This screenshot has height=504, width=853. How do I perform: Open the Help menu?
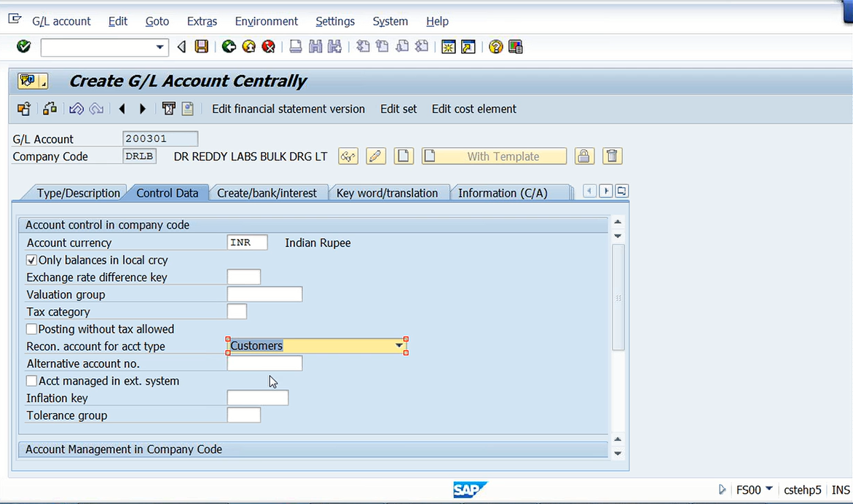pyautogui.click(x=437, y=21)
